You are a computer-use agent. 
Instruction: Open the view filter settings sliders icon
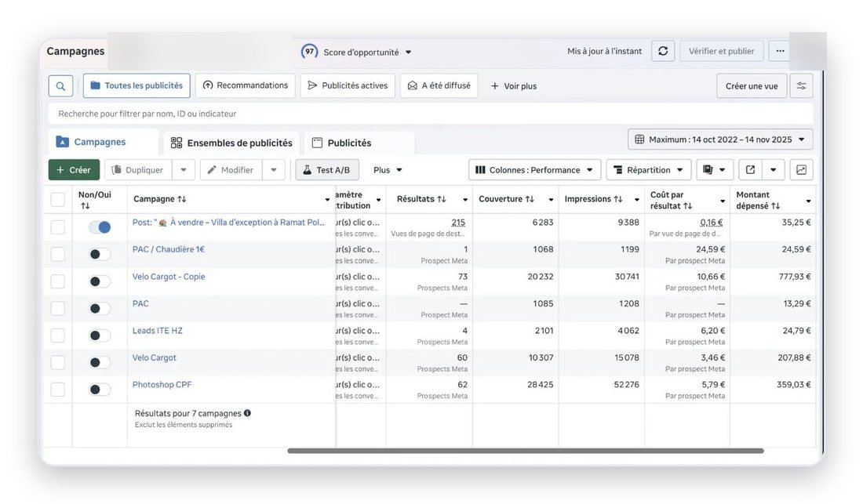[x=801, y=85]
